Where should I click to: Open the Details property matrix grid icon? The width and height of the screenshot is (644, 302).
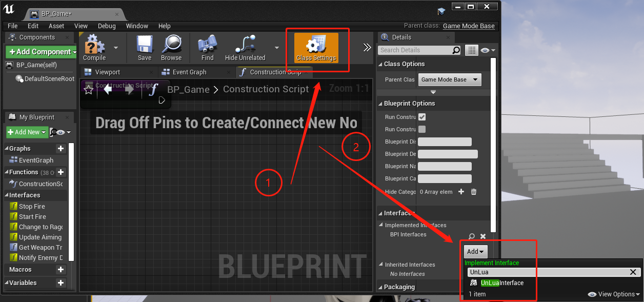coord(471,50)
